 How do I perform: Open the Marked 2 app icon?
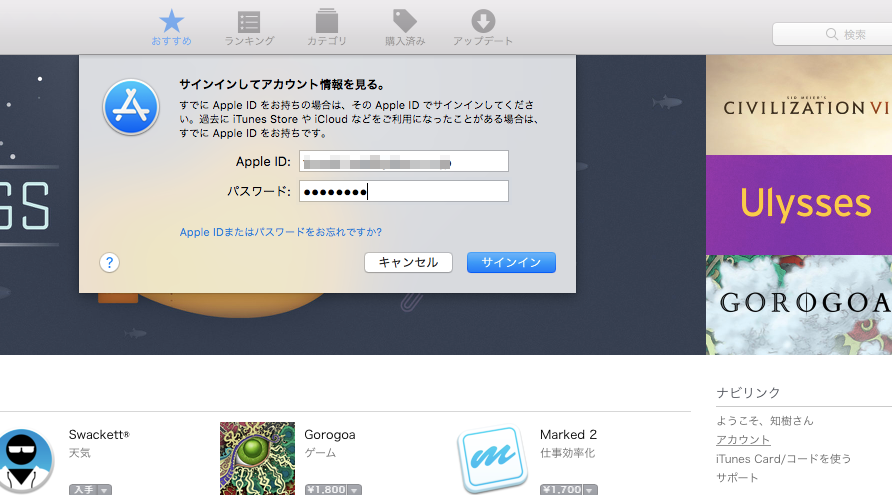click(492, 459)
